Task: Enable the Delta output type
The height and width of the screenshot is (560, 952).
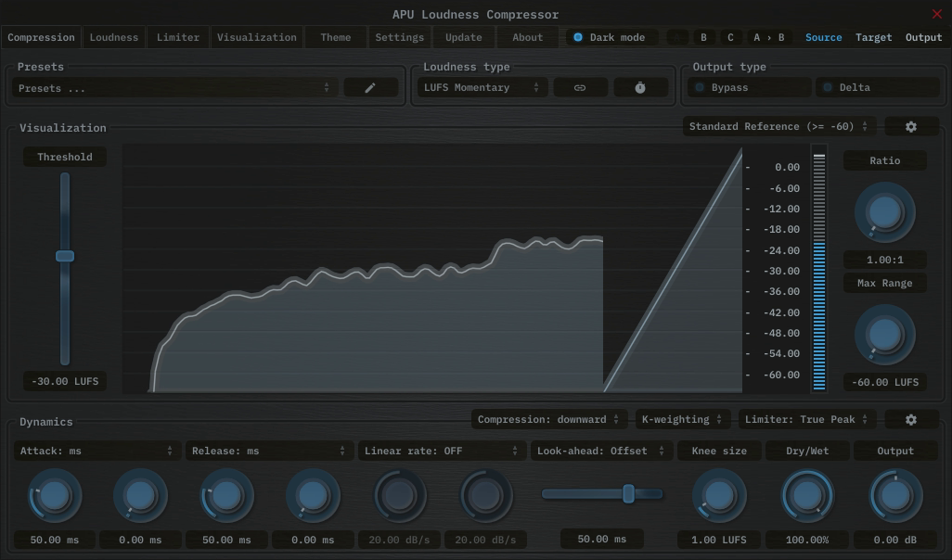Action: pyautogui.click(x=877, y=88)
